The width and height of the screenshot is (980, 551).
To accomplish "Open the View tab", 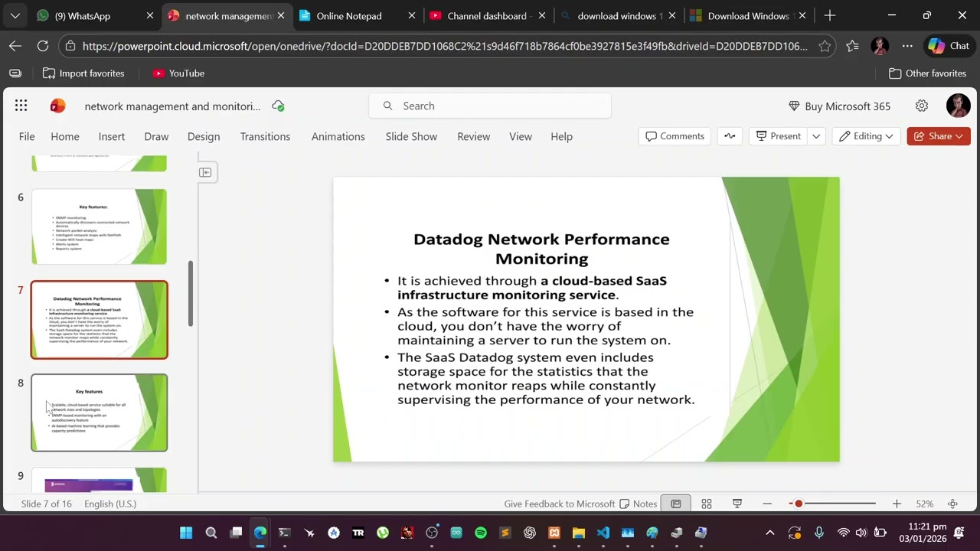I will [x=521, y=136].
